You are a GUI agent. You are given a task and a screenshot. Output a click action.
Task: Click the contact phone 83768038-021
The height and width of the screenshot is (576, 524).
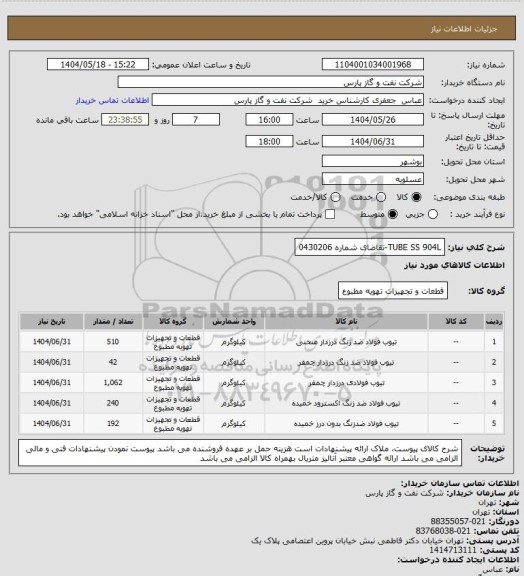tap(443, 531)
